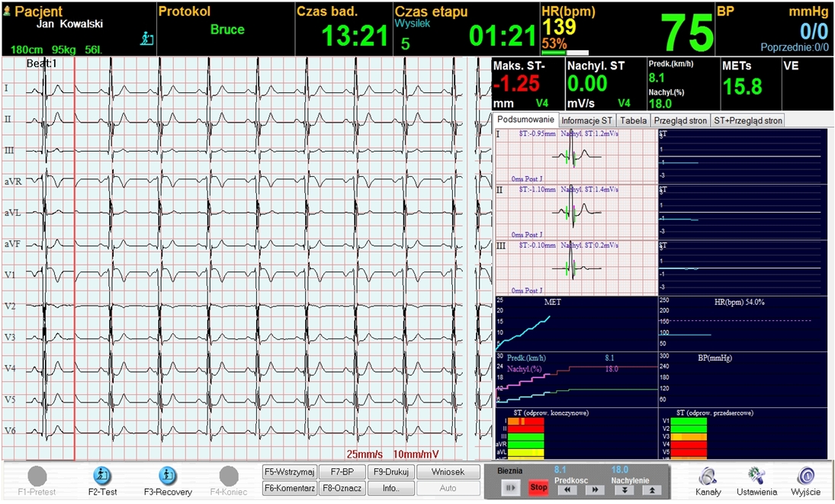This screenshot has height=504, width=835.
Task: Toggle the treadmill pause/start control under Bieznia
Action: tap(510, 487)
